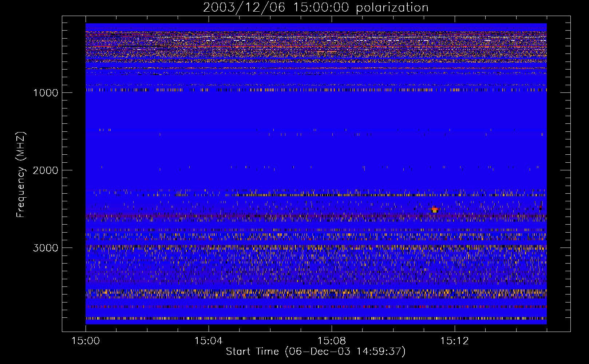Click the 2000 frequency tick label
The width and height of the screenshot is (589, 364).
click(46, 170)
